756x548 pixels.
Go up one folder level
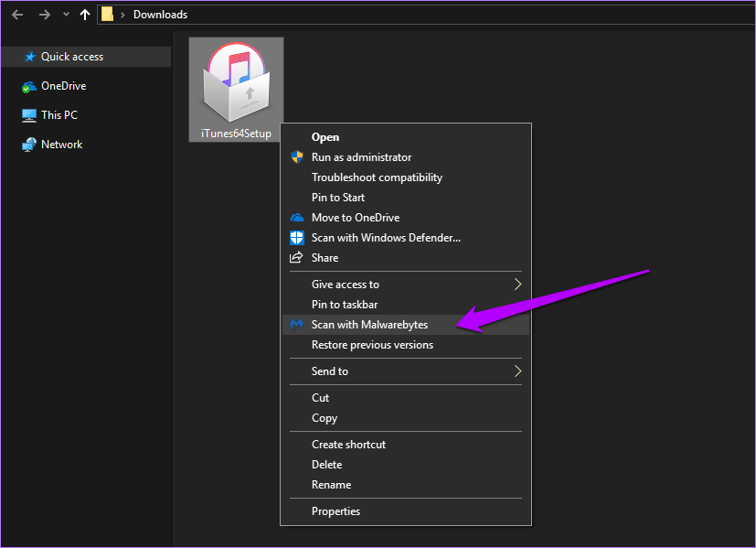[x=85, y=15]
